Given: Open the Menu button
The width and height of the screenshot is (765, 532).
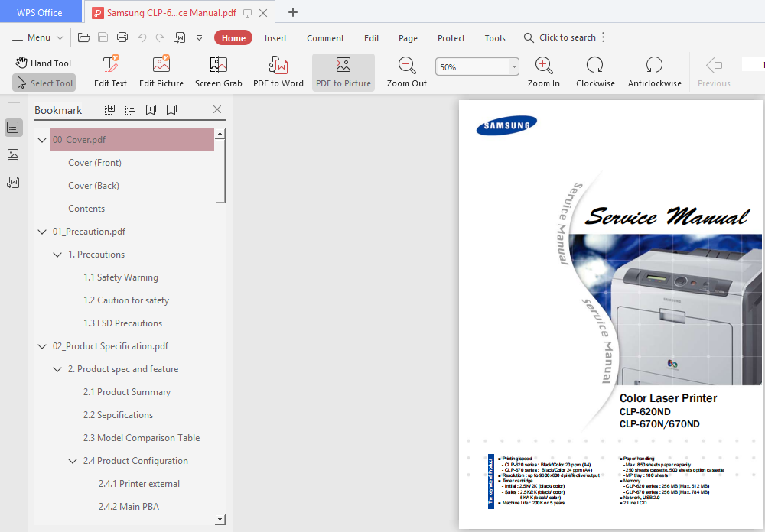Looking at the screenshot, I should click(x=37, y=37).
